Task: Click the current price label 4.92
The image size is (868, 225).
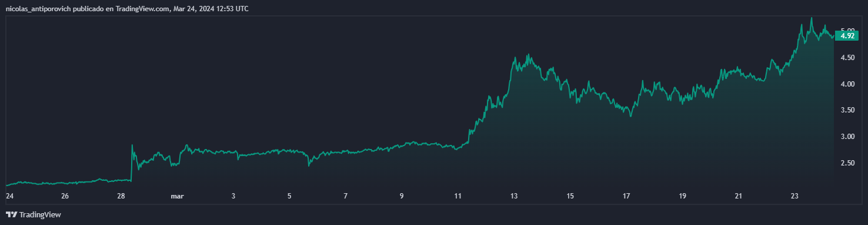Action: tap(847, 36)
